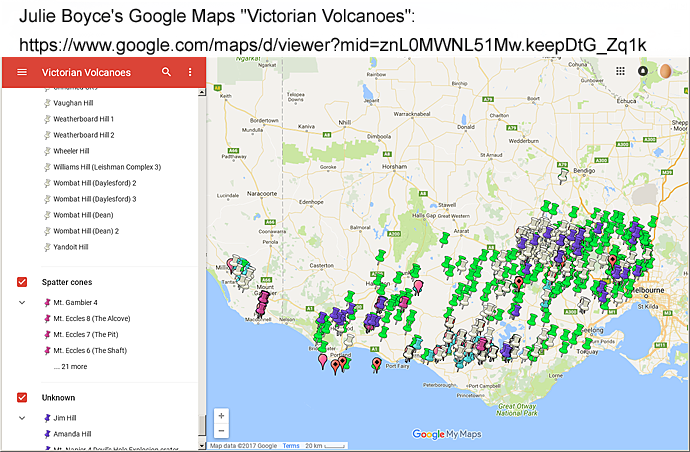
Task: Zoom out with the minus button on map
Action: 221,430
